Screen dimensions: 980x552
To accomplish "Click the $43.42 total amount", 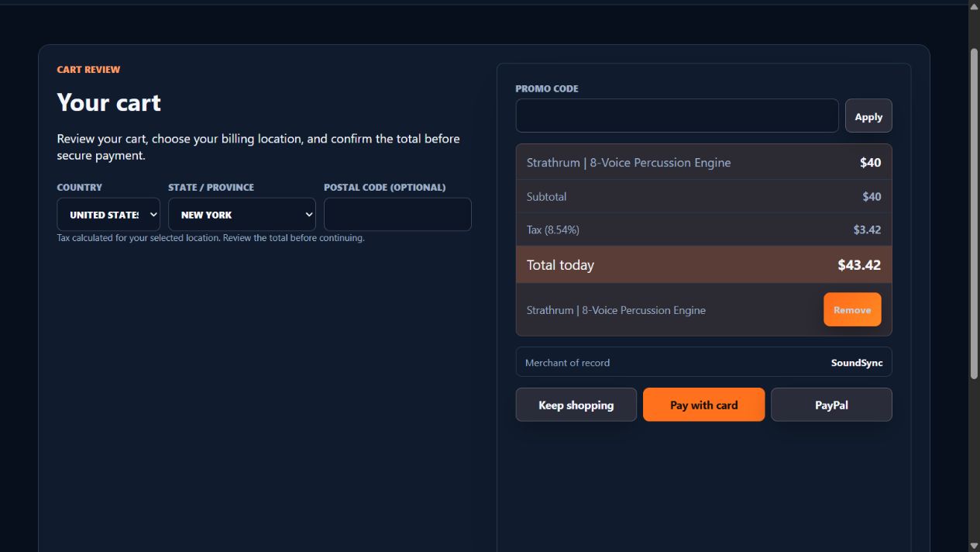I will click(859, 265).
